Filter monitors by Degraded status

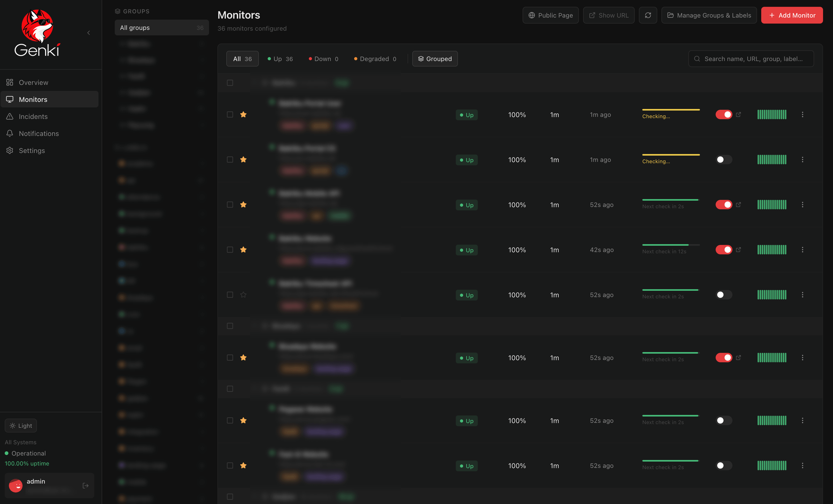[x=375, y=59]
